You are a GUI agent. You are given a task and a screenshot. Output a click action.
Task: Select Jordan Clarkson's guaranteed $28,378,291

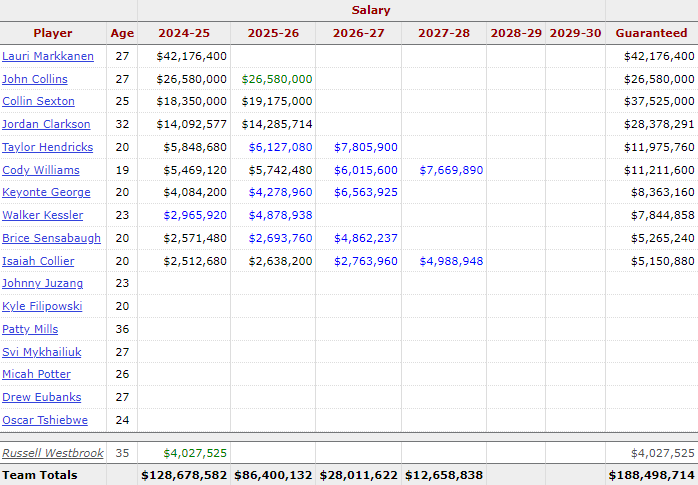coord(659,124)
